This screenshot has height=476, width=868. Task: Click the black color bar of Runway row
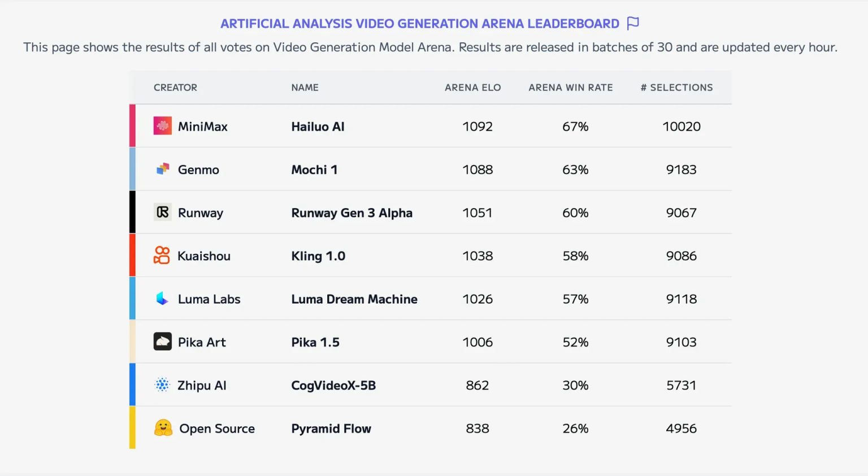(x=132, y=212)
